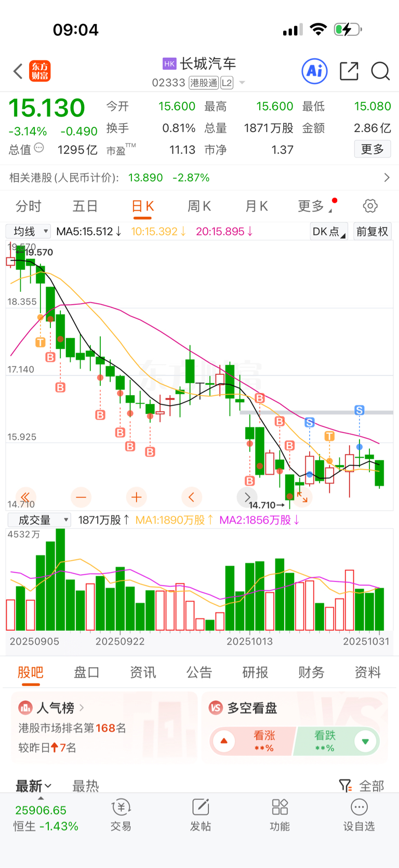Screen dimensions: 399x868
Task: Tap the share export icon
Action: [349, 71]
